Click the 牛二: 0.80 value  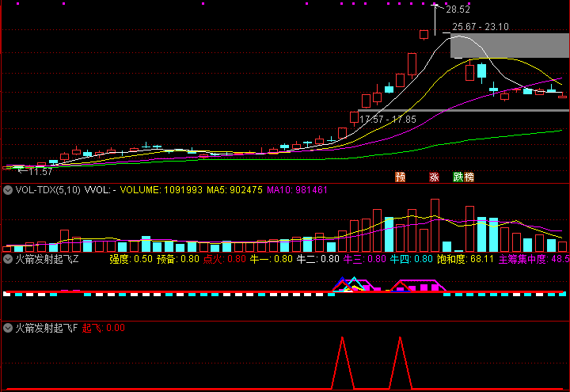pos(317,259)
